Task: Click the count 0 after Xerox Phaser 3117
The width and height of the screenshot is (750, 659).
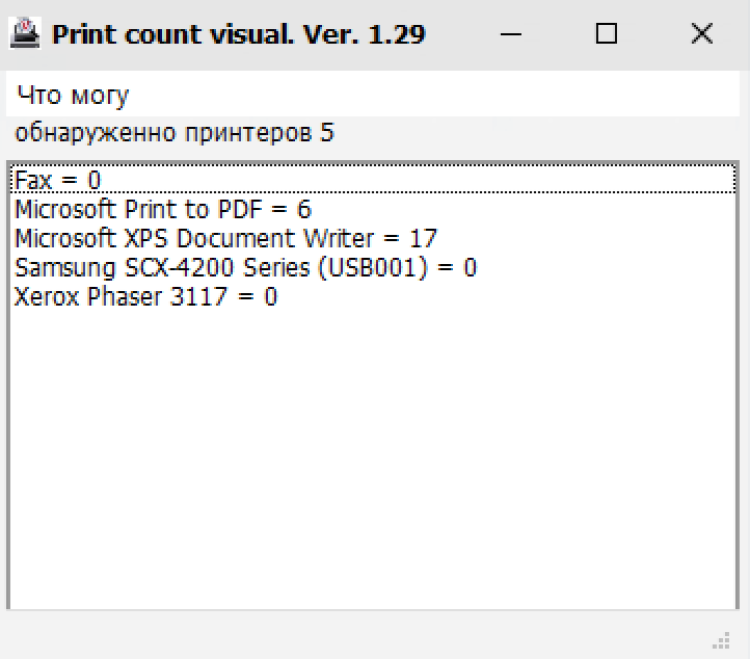Action: 271,297
